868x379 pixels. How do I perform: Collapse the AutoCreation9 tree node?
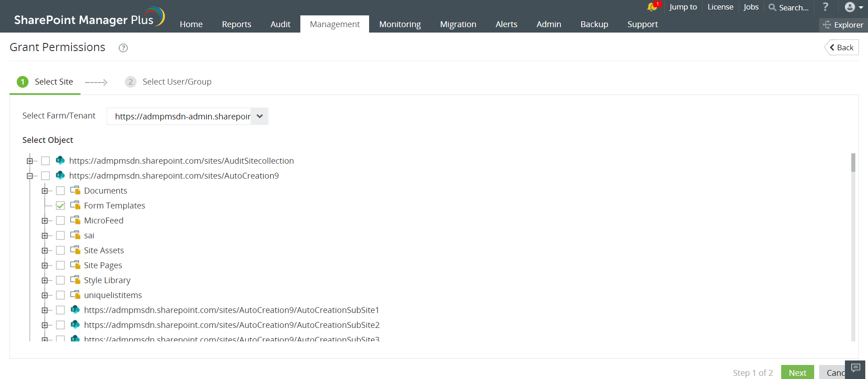(29, 175)
